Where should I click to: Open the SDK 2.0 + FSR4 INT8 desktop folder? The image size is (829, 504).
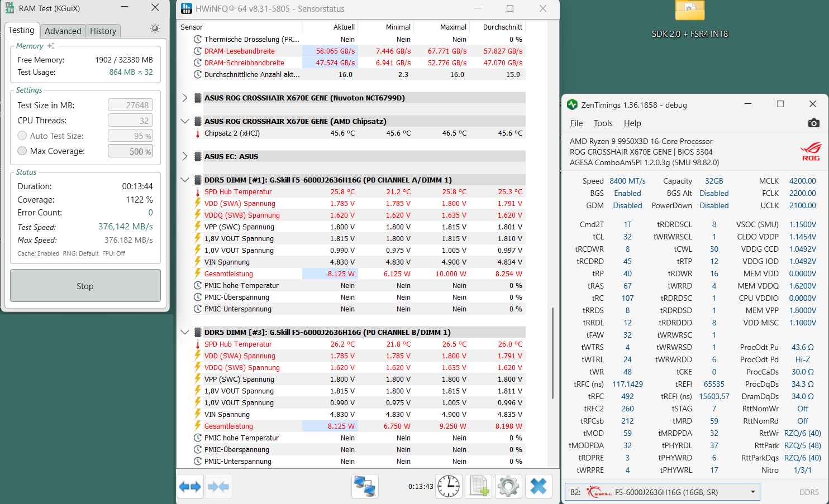tap(690, 20)
